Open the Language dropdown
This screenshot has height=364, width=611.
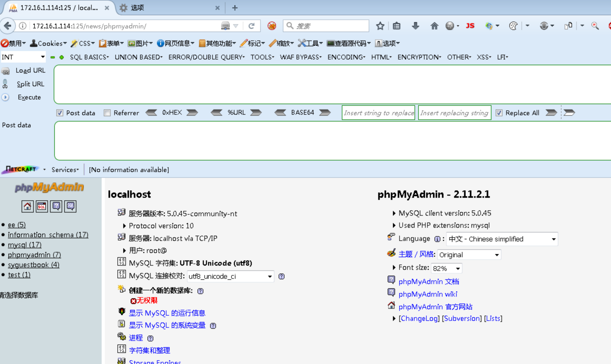click(502, 239)
